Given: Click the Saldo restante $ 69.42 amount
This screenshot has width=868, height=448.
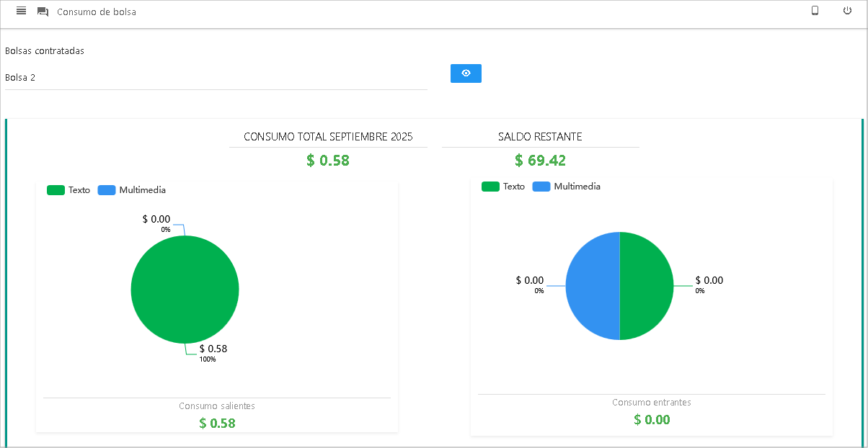Looking at the screenshot, I should tap(540, 160).
